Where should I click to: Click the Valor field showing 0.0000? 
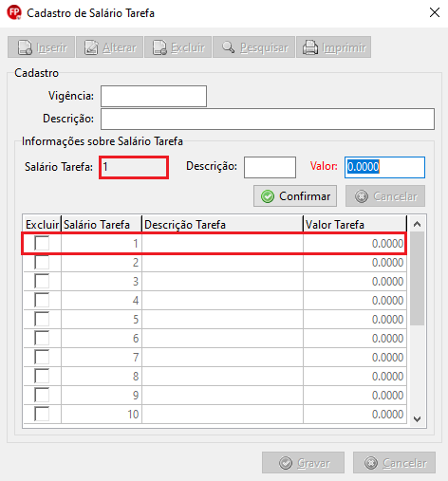384,167
